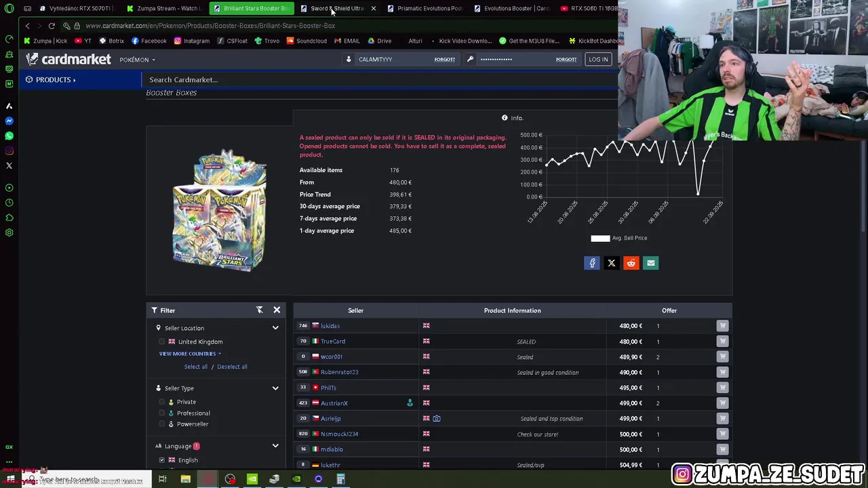Enable the Professional seller type checkbox
The width and height of the screenshot is (868, 488).
(162, 413)
